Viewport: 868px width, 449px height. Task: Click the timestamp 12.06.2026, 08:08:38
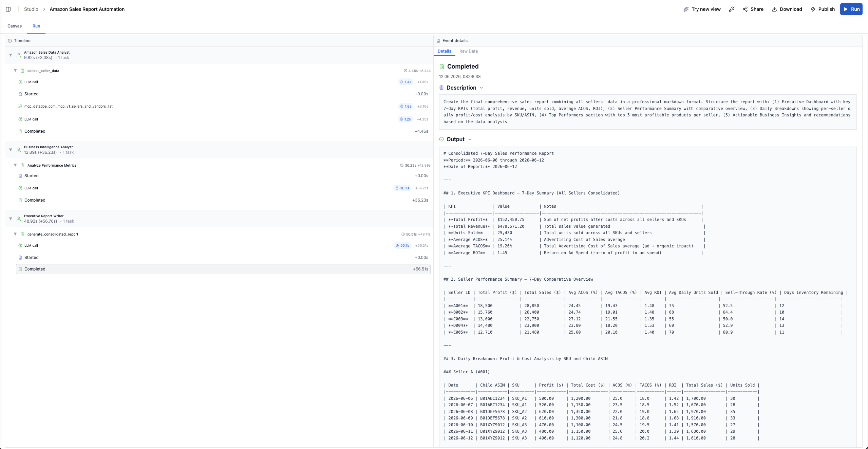pos(460,77)
